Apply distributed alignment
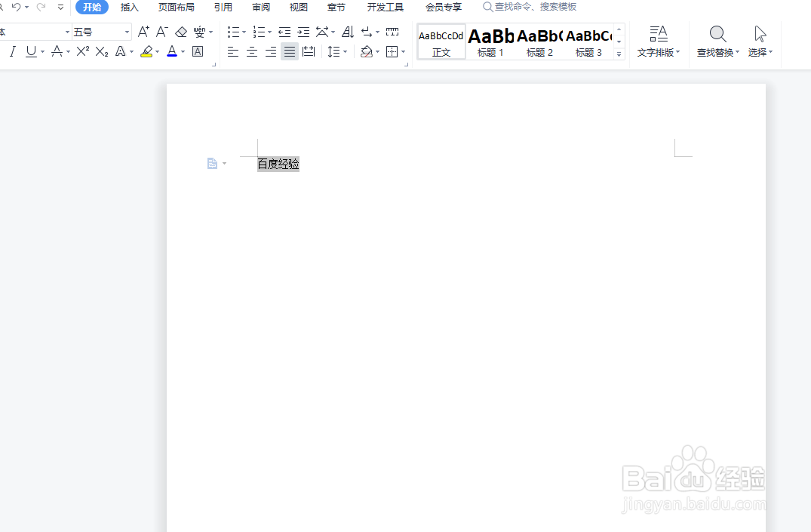Image resolution: width=811 pixels, height=532 pixels. 309,52
